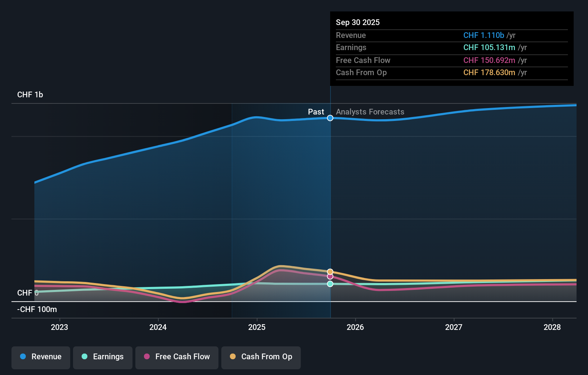Collapse the Analysts Forecasts region

(370, 112)
